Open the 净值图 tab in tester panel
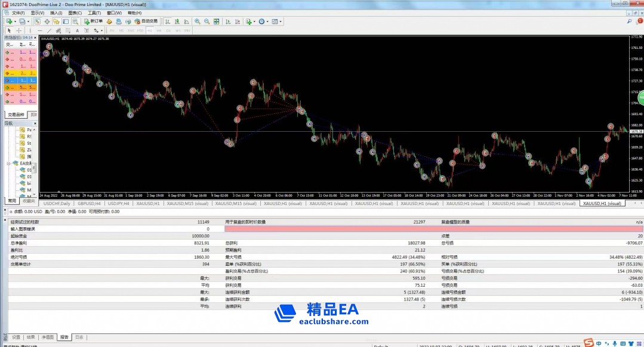The image size is (644, 347). click(x=48, y=337)
